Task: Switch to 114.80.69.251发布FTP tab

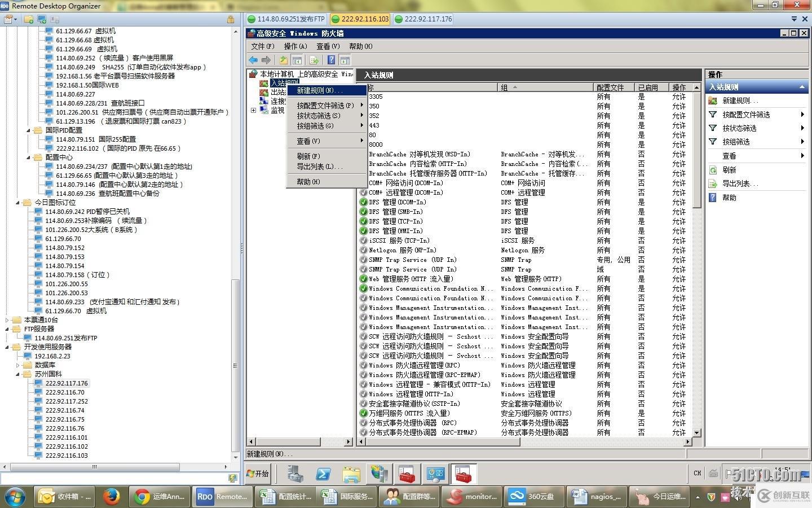Action: [x=286, y=19]
